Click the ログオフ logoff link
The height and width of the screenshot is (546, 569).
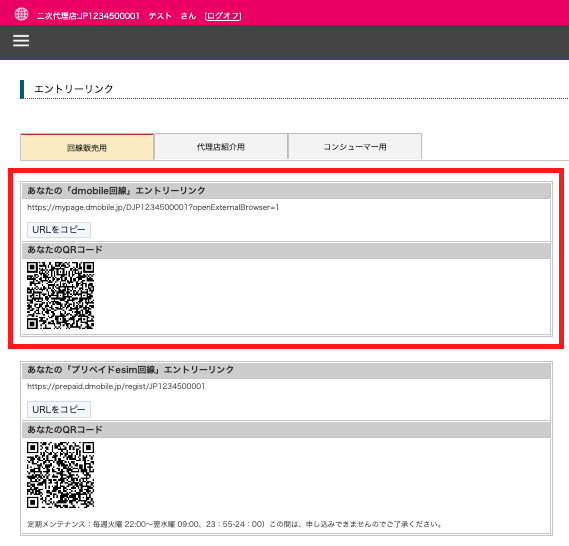click(223, 16)
